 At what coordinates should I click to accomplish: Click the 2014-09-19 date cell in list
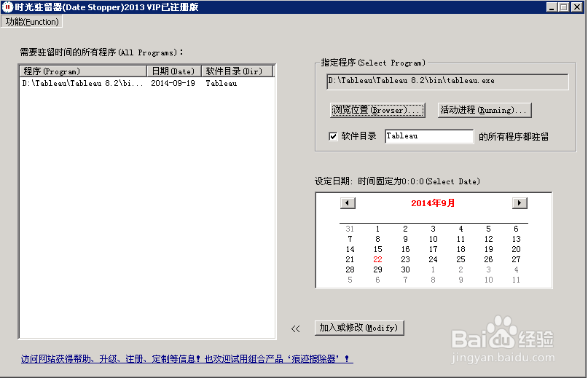click(x=173, y=83)
